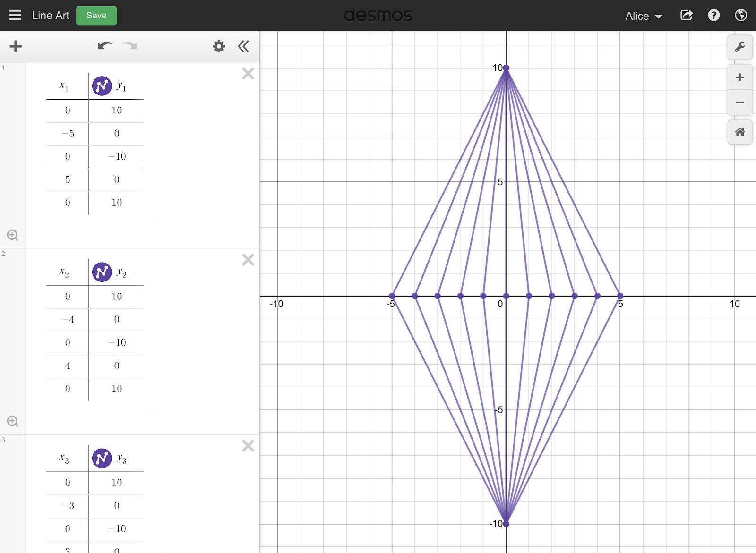Screen dimensions: 756x553
Task: Open the hamburger main menu
Action: tap(15, 15)
